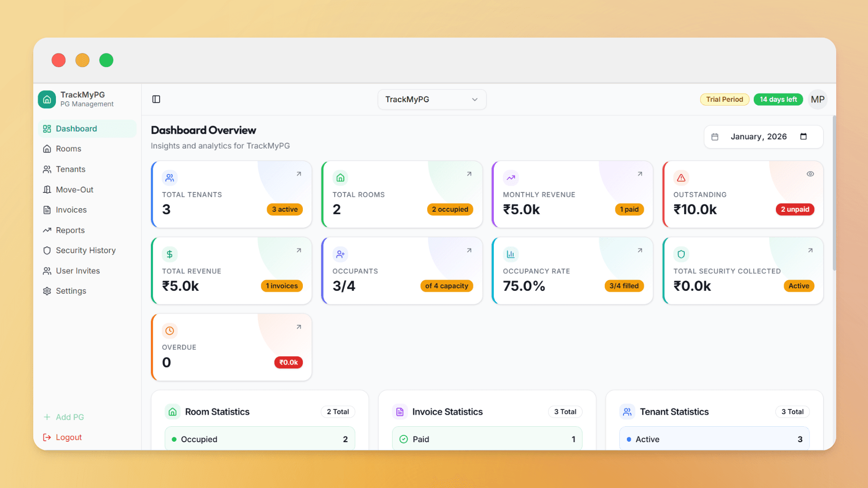The image size is (868, 488).
Task: Select the Dashboard icon in the sidebar
Action: [x=47, y=128]
